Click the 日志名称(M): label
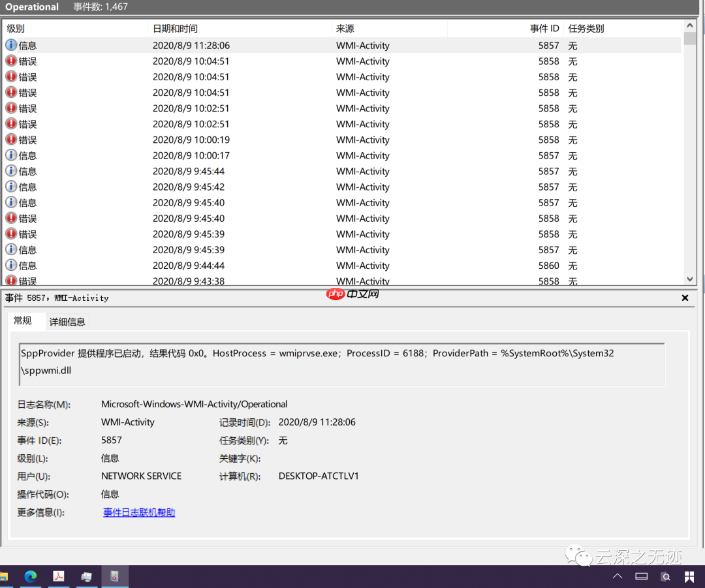705x588 pixels. point(44,405)
